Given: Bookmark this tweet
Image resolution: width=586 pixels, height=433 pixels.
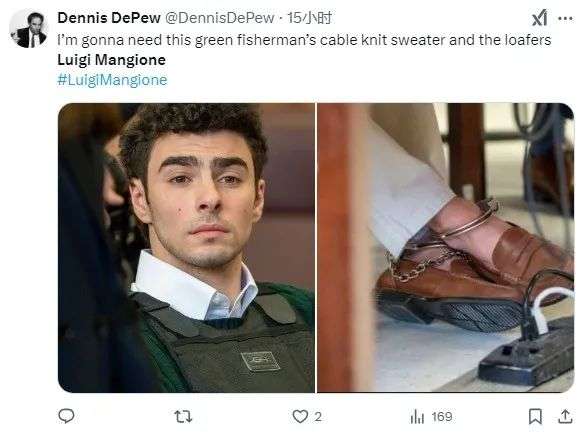Looking at the screenshot, I should tap(535, 416).
